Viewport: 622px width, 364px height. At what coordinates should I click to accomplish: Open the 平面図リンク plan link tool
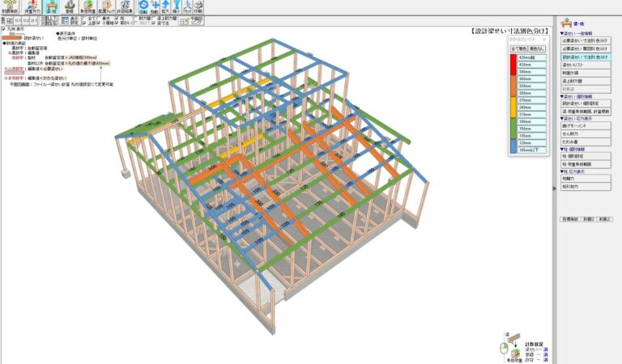click(x=192, y=20)
